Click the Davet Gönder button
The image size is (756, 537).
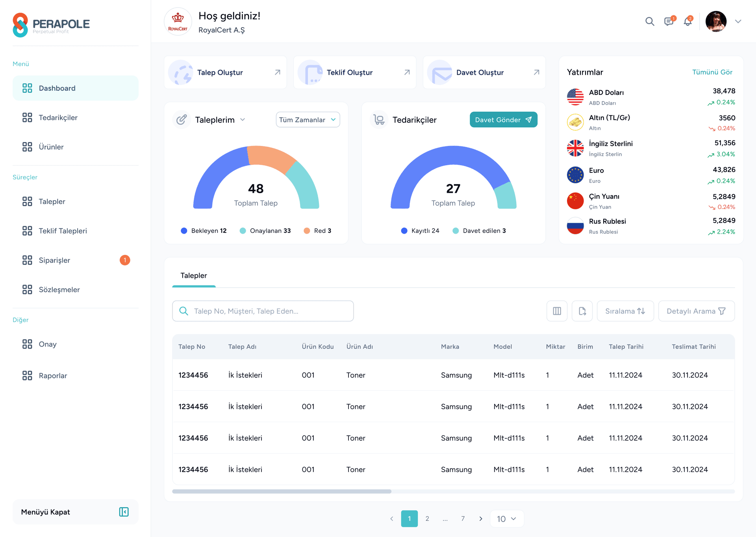click(x=504, y=120)
